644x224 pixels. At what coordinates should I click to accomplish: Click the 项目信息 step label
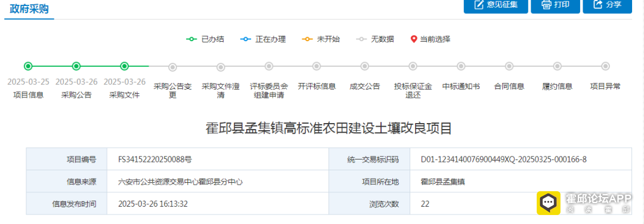[x=29, y=95]
